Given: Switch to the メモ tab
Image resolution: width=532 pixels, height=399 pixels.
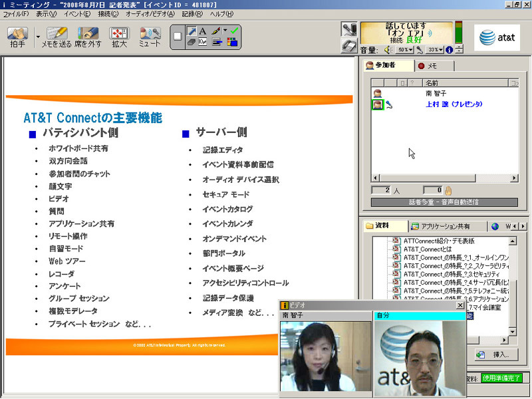Looking at the screenshot, I should [434, 66].
